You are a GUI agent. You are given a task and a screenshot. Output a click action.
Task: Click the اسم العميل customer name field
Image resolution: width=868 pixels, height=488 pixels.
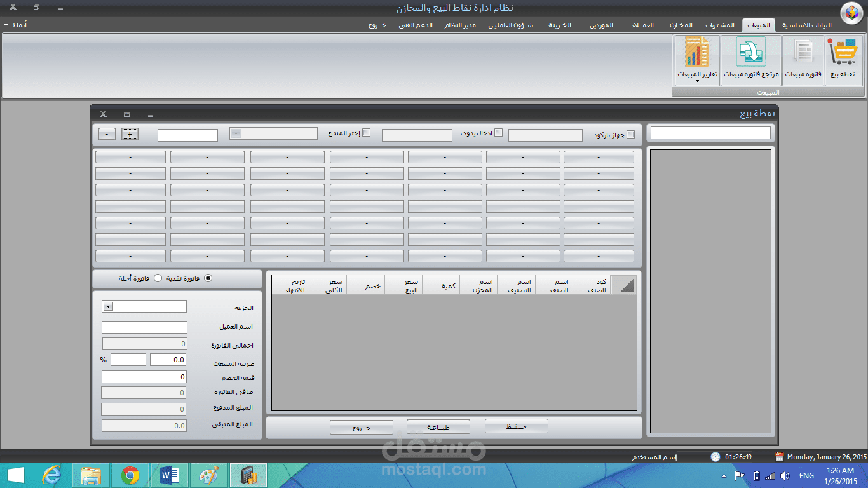click(x=144, y=327)
